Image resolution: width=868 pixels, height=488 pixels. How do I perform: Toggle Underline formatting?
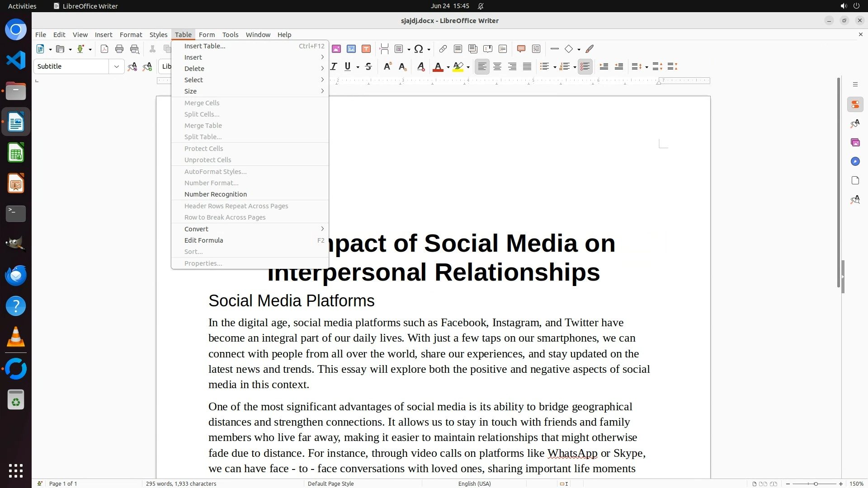tap(347, 66)
